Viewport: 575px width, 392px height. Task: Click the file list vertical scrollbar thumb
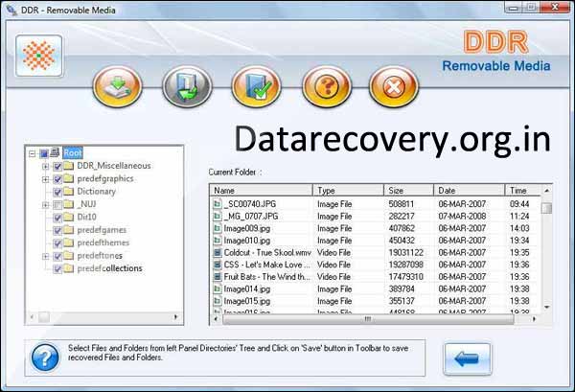point(547,208)
